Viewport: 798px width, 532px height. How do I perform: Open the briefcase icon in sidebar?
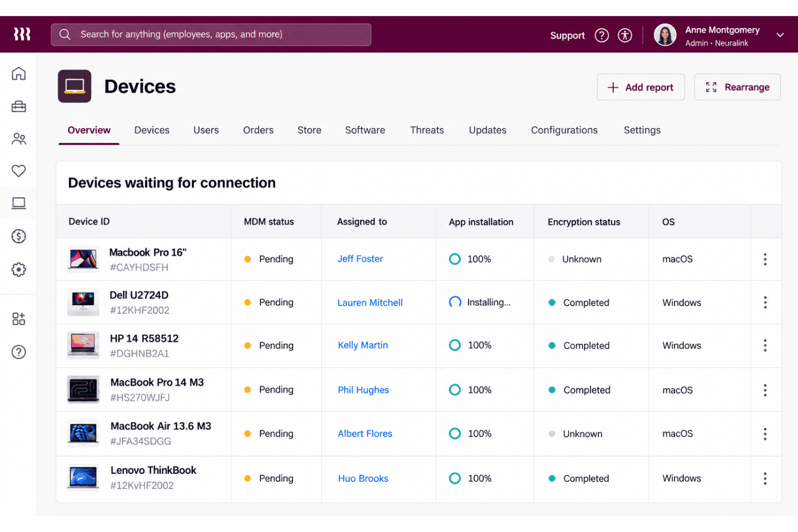[19, 107]
